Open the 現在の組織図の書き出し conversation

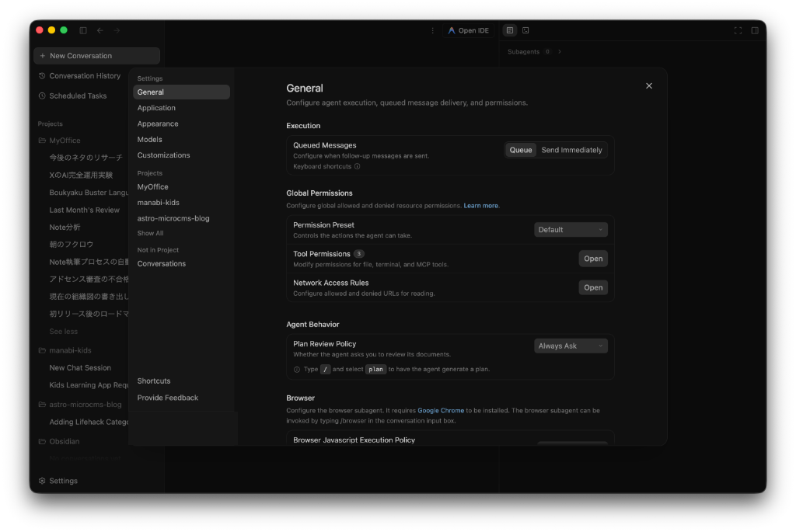pos(89,297)
